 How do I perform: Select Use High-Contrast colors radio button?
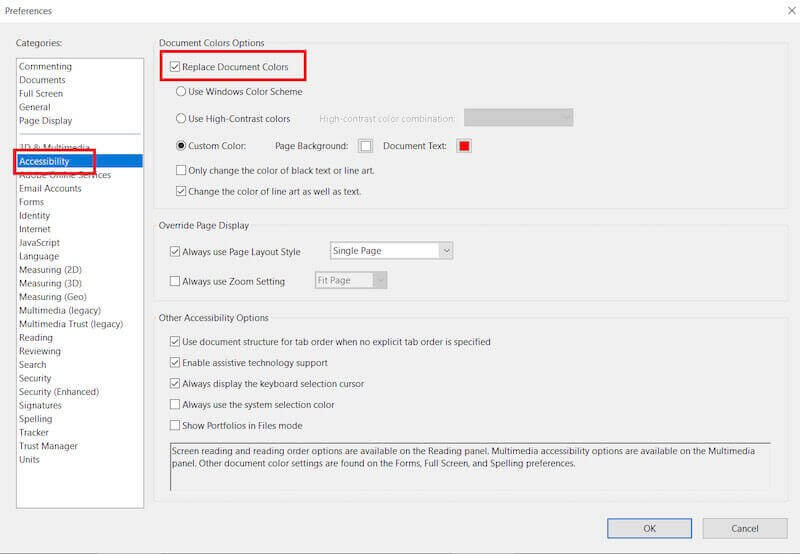tap(181, 119)
